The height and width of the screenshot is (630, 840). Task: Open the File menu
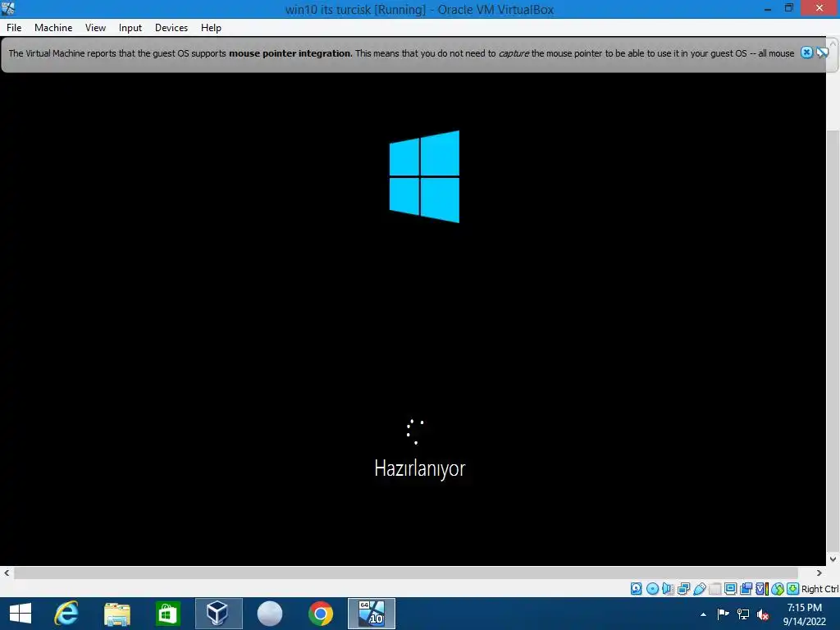point(14,28)
